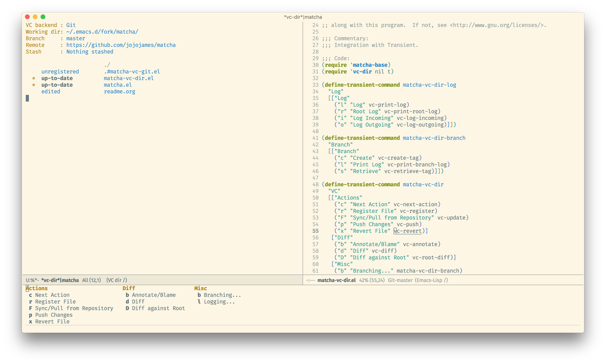
Task: Click 'up-to-date' status of matcha-vc-dir.el
Action: pos(57,78)
